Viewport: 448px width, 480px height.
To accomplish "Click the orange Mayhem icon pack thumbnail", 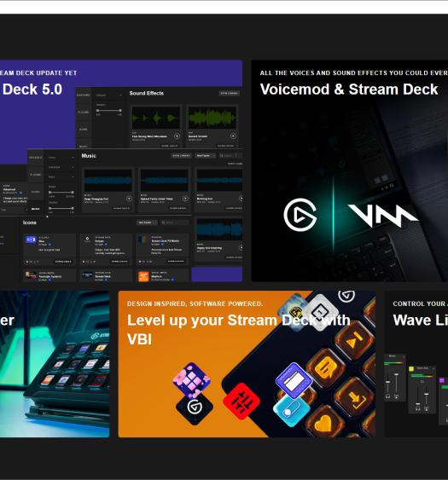I will click(x=143, y=276).
